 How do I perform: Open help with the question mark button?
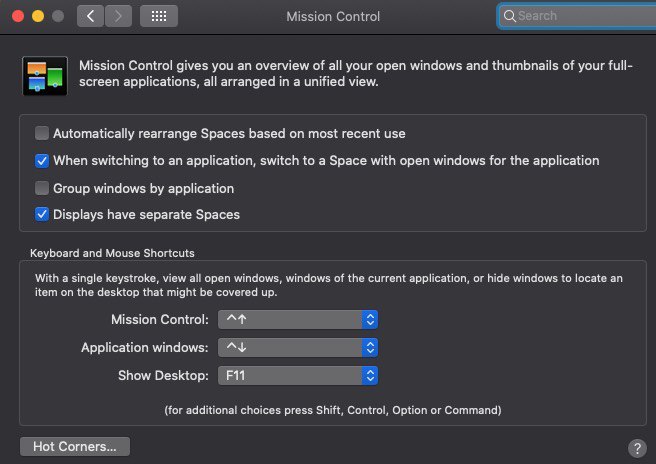click(x=637, y=449)
